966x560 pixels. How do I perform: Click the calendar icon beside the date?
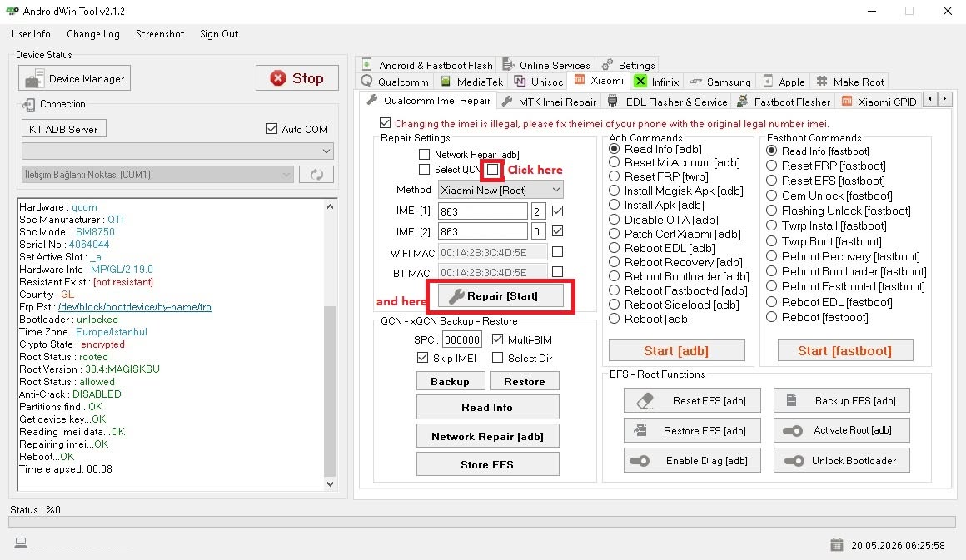click(x=837, y=545)
